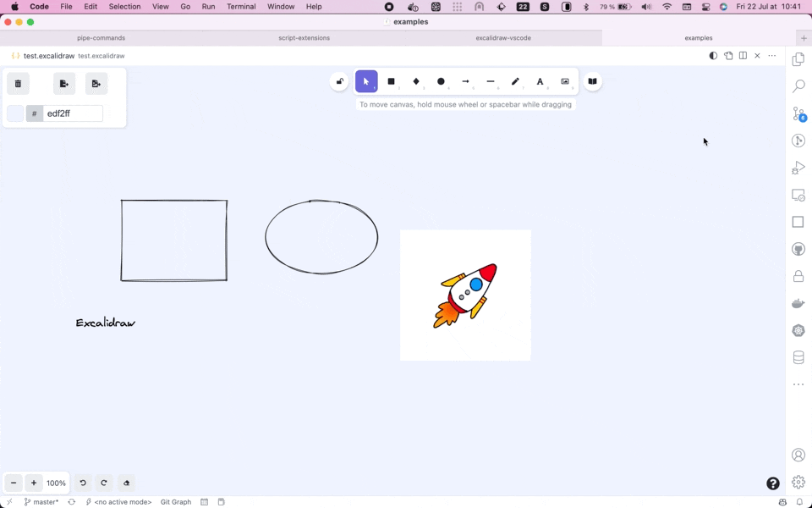Open the macOS Bluetooth menu
The width and height of the screenshot is (812, 508).
click(x=586, y=7)
